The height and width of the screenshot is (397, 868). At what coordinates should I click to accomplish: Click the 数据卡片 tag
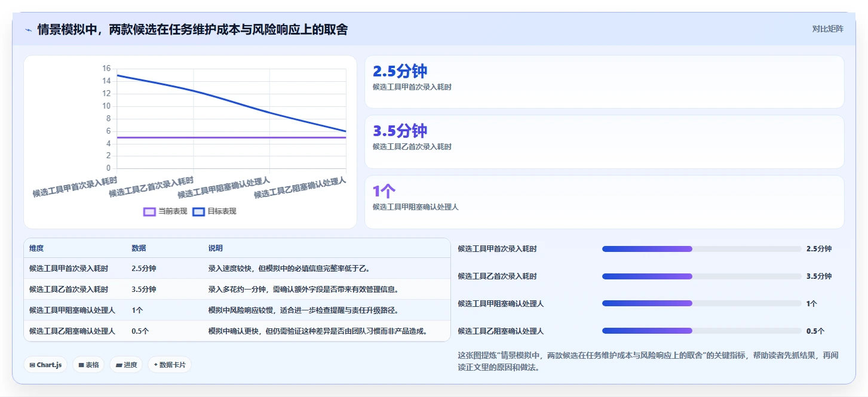tap(170, 365)
